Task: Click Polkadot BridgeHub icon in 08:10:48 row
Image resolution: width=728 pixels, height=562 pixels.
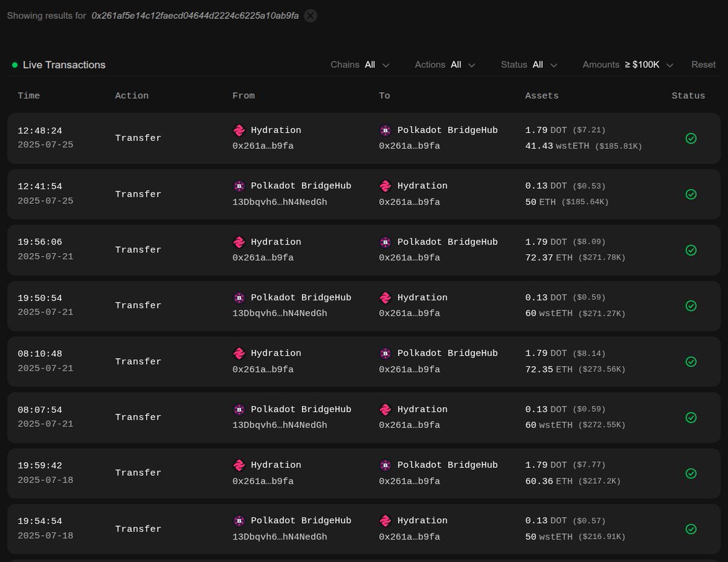Action: click(385, 354)
